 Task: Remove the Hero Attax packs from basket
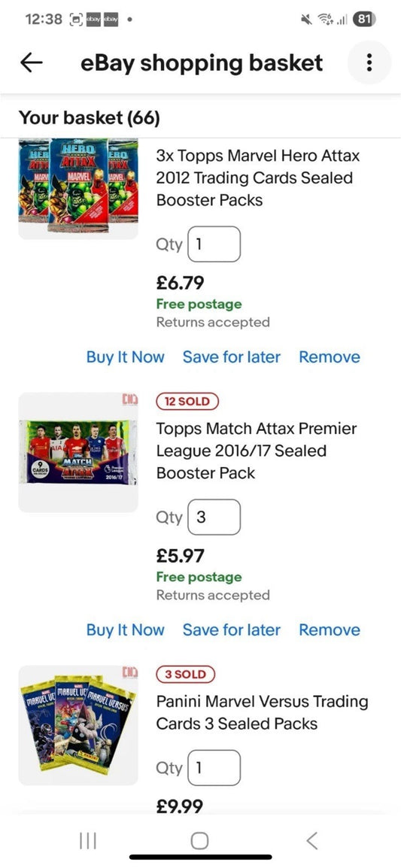pyautogui.click(x=330, y=357)
